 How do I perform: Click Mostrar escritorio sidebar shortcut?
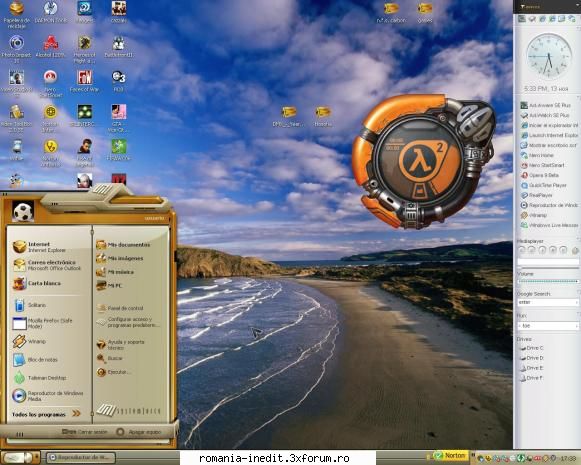click(549, 145)
